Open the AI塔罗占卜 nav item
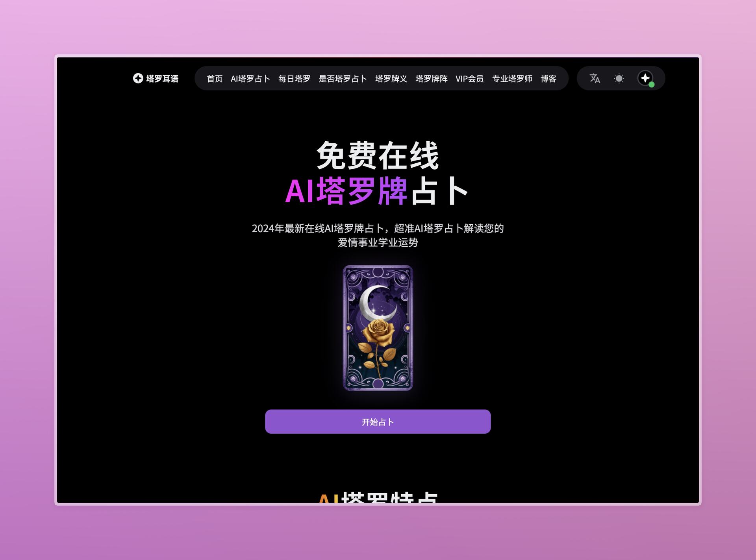The height and width of the screenshot is (560, 756). (250, 79)
